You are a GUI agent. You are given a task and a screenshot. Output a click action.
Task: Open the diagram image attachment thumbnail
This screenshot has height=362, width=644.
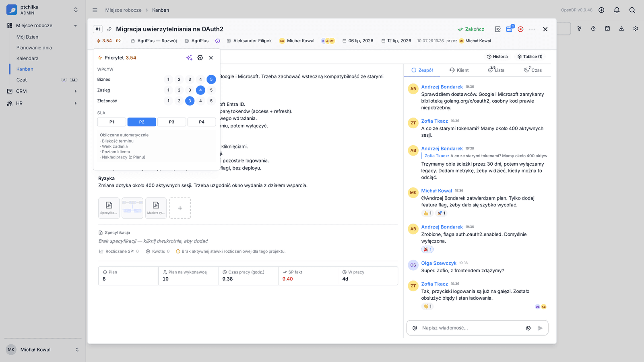point(132,208)
